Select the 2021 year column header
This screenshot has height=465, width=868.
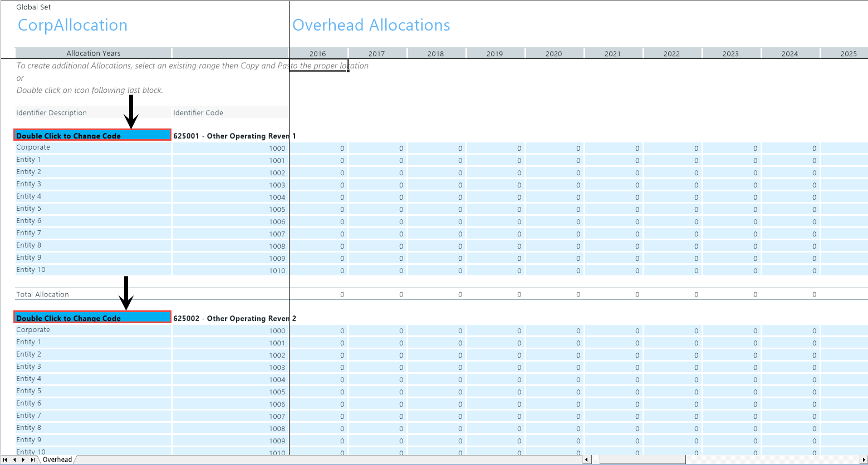612,53
